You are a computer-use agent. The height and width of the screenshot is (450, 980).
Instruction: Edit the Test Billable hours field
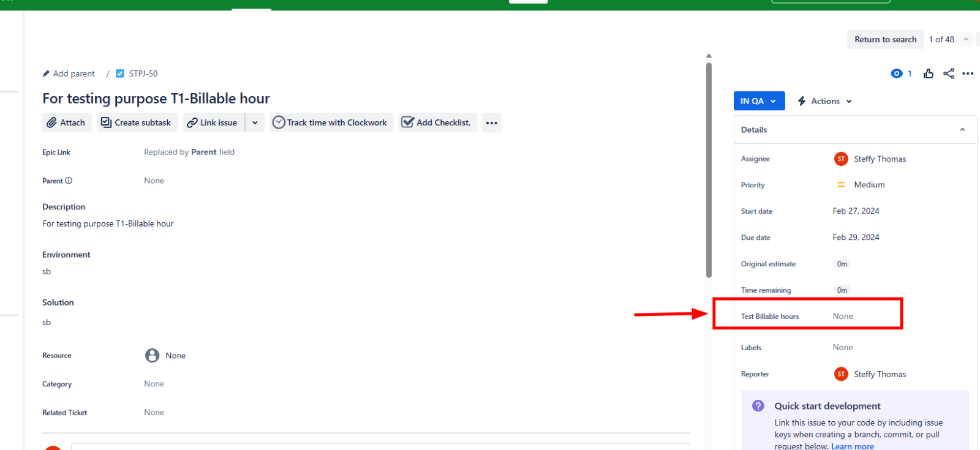tap(843, 317)
